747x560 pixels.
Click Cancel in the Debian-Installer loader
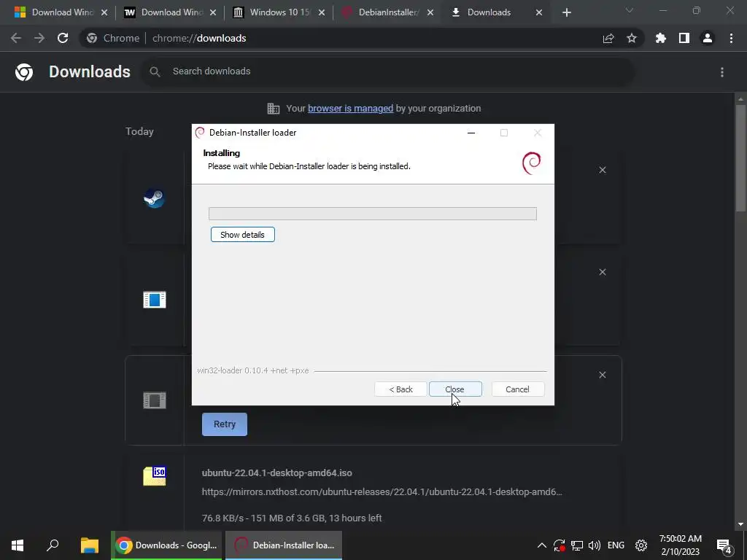click(x=517, y=389)
